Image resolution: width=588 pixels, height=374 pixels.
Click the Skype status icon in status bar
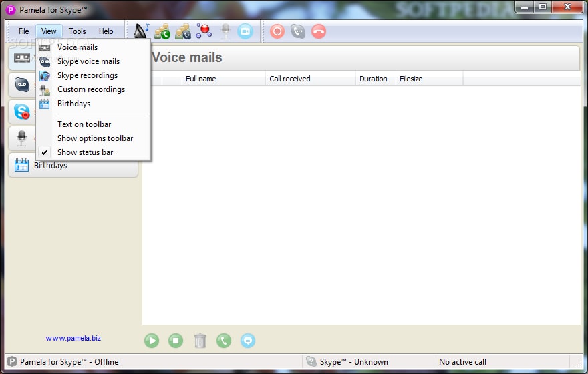click(x=311, y=361)
